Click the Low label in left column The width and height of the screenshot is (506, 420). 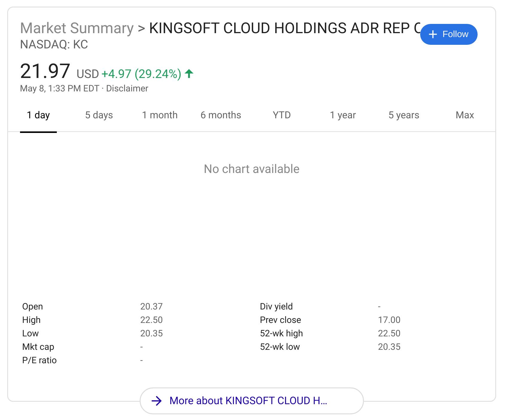click(31, 333)
